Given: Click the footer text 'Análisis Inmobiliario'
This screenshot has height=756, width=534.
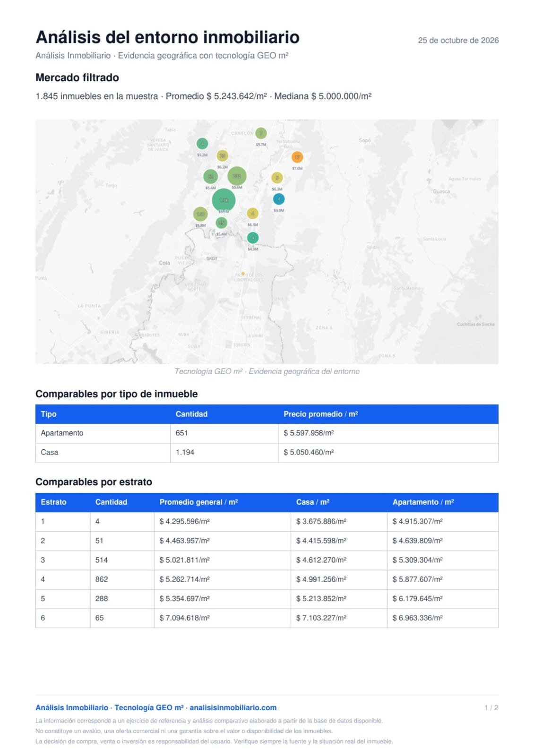Looking at the screenshot, I should 72,707.
